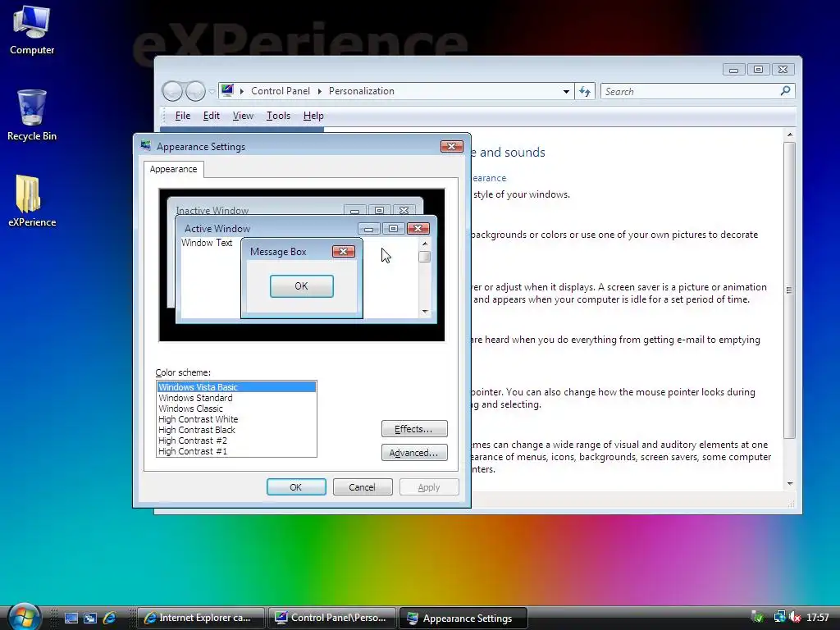Switch to Control Panel\Perso... taskbar button

click(332, 618)
